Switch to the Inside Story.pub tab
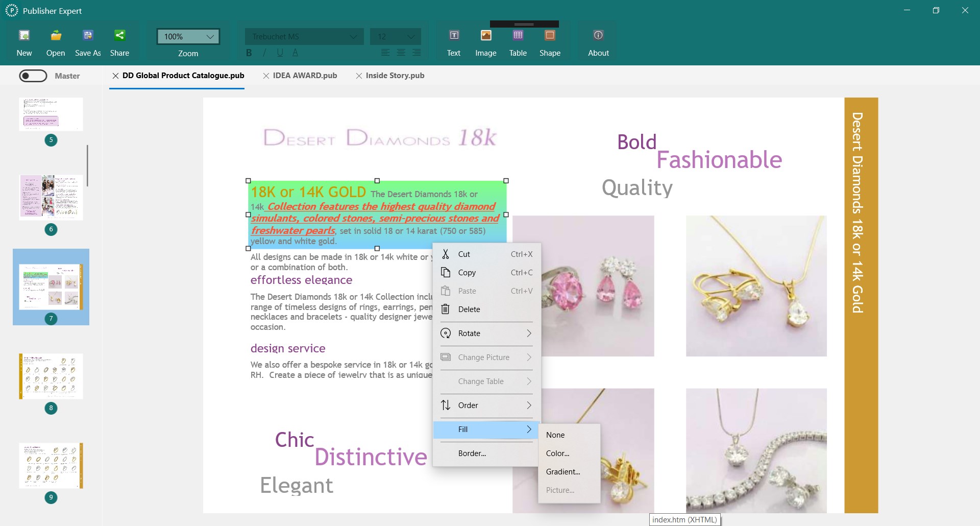 [395, 76]
